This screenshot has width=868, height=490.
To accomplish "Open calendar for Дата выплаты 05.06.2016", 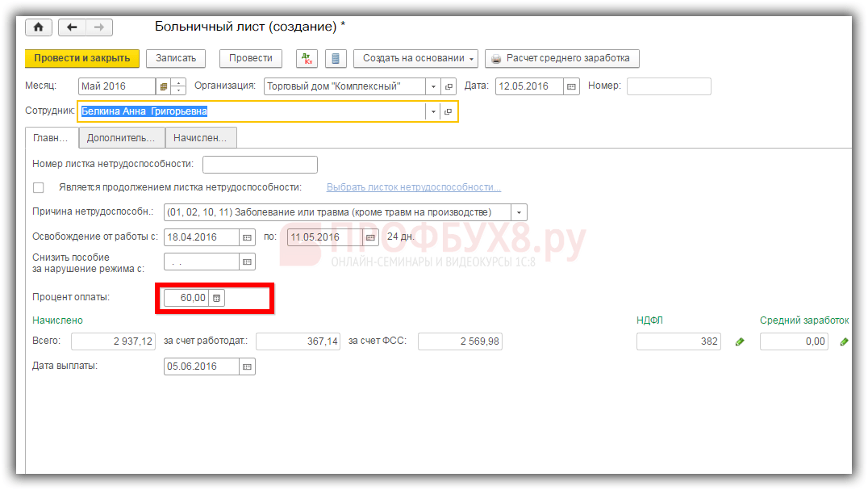I will click(247, 366).
